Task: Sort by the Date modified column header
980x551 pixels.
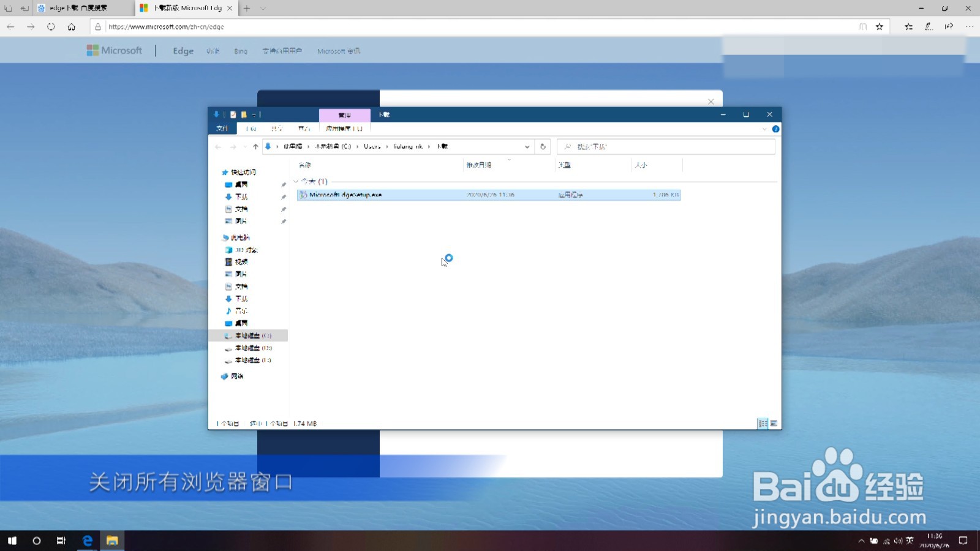Action: [x=478, y=165]
